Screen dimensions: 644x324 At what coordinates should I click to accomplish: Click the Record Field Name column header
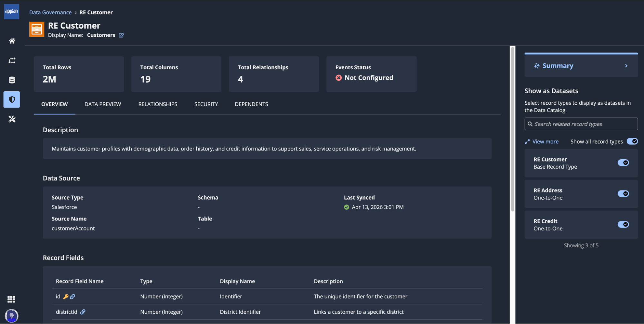[x=80, y=281]
